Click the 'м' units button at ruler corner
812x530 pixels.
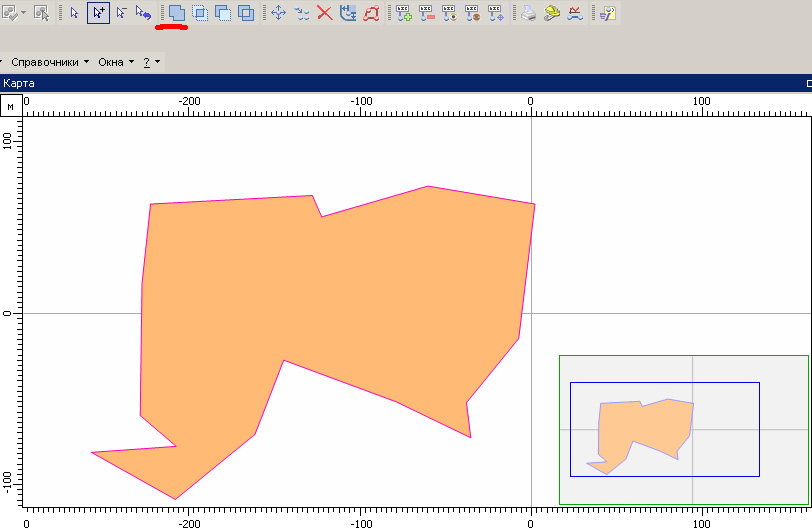[10, 105]
